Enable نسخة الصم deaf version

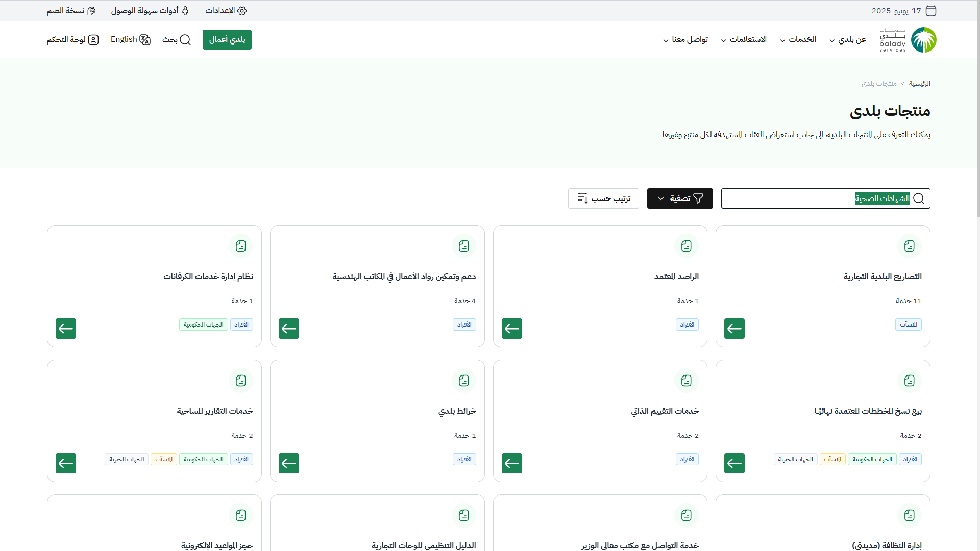point(71,11)
